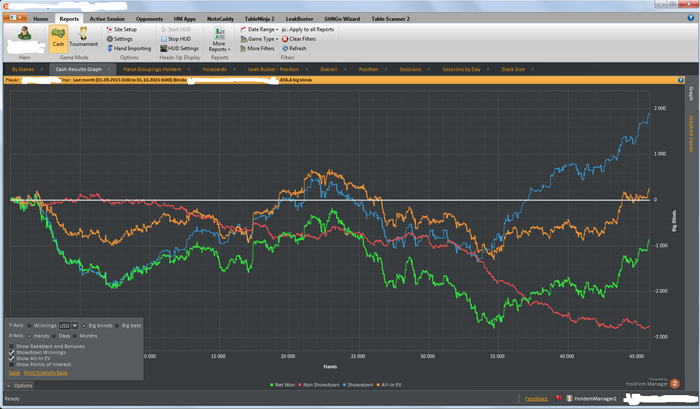Viewport: 700px width, 409px height.
Task: Close the Sessions report tab
Action: coord(429,69)
